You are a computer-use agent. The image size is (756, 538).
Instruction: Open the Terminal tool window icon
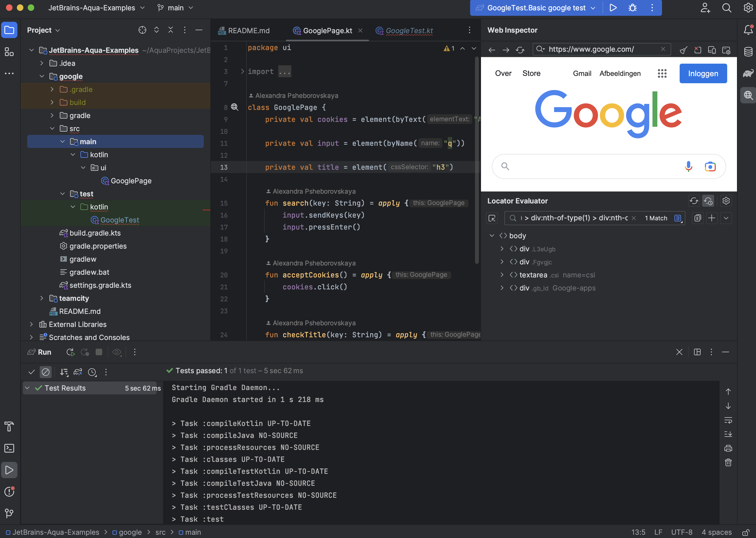[x=9, y=448]
